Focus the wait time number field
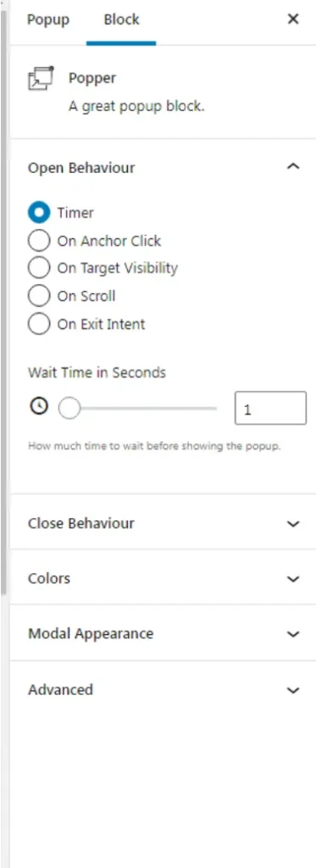Screen dimensions: 316x868 (x=270, y=409)
